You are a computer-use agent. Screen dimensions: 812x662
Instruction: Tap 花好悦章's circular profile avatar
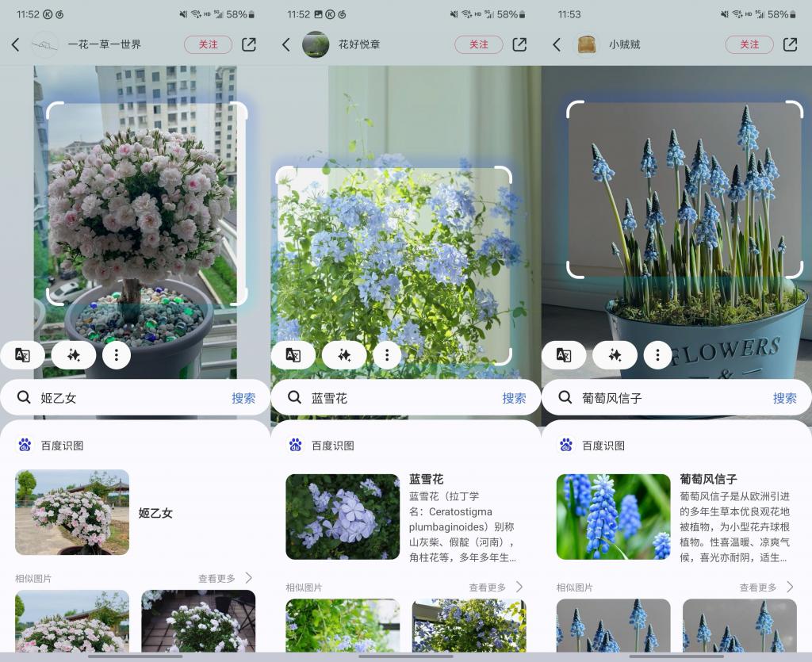316,45
